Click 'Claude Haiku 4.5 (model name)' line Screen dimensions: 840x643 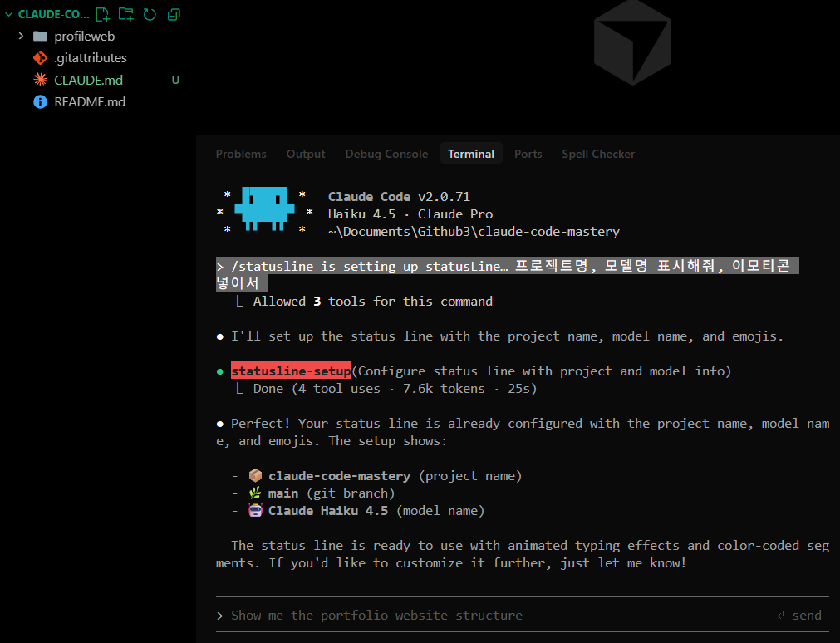pos(376,511)
